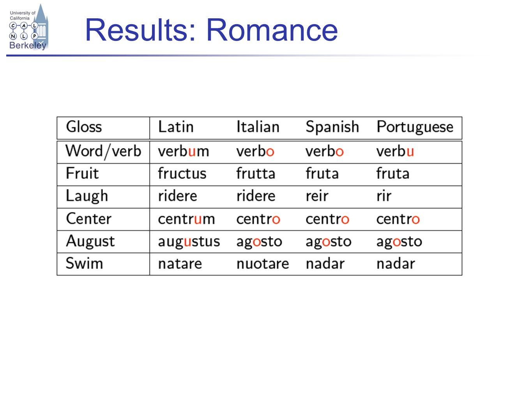Click the Latin word augustus
The height and width of the screenshot is (399, 532).
[x=189, y=242]
